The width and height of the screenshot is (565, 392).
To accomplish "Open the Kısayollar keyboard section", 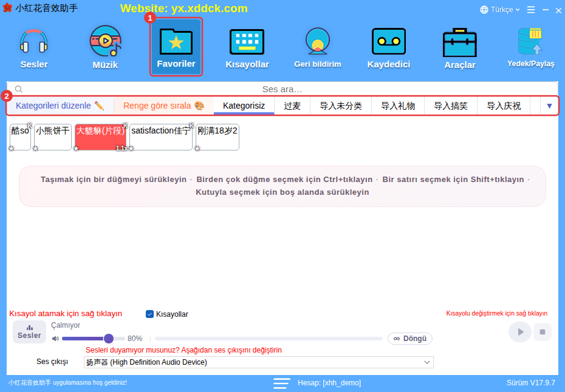I will (x=247, y=49).
